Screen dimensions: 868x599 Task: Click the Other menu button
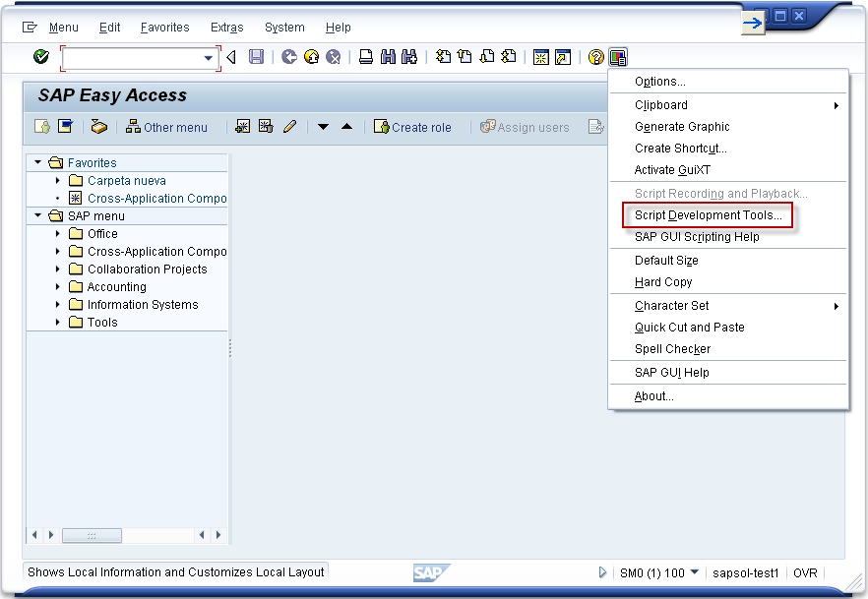coord(166,127)
